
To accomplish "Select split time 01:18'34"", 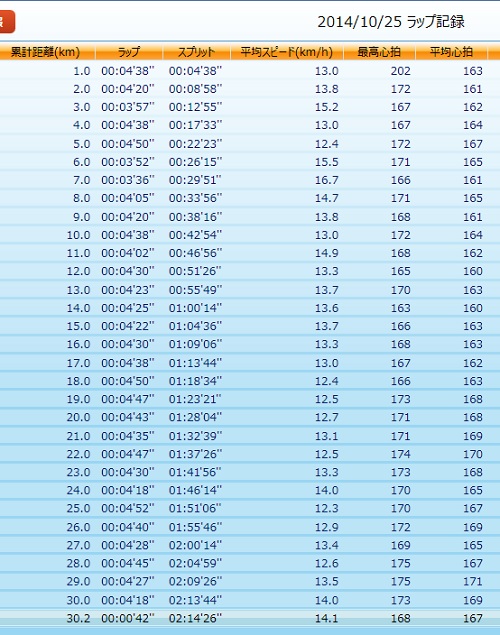I will pos(195,381).
